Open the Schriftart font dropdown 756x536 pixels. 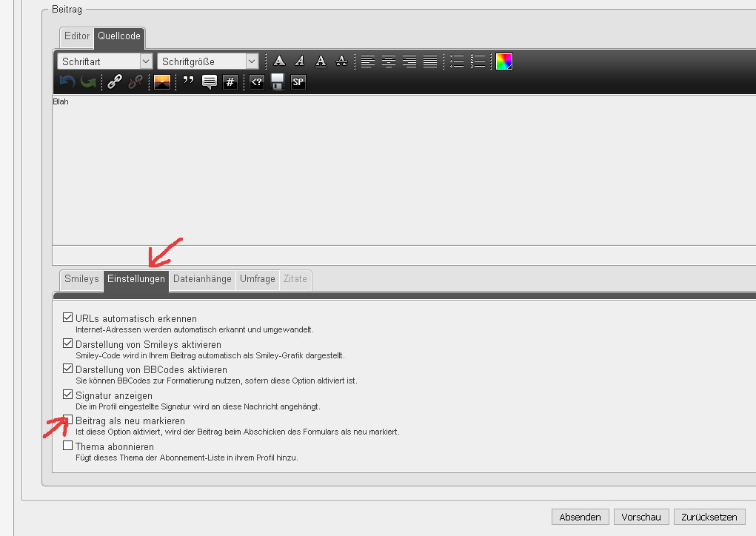click(104, 61)
